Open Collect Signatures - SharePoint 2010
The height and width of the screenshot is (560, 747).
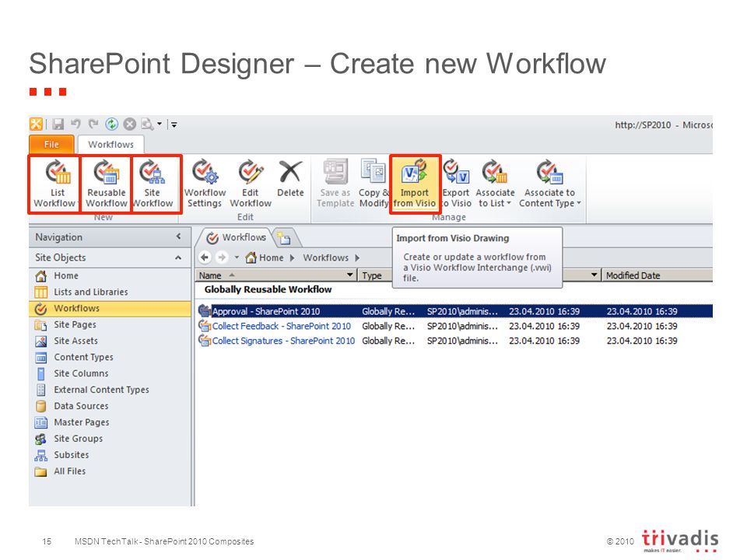click(283, 341)
